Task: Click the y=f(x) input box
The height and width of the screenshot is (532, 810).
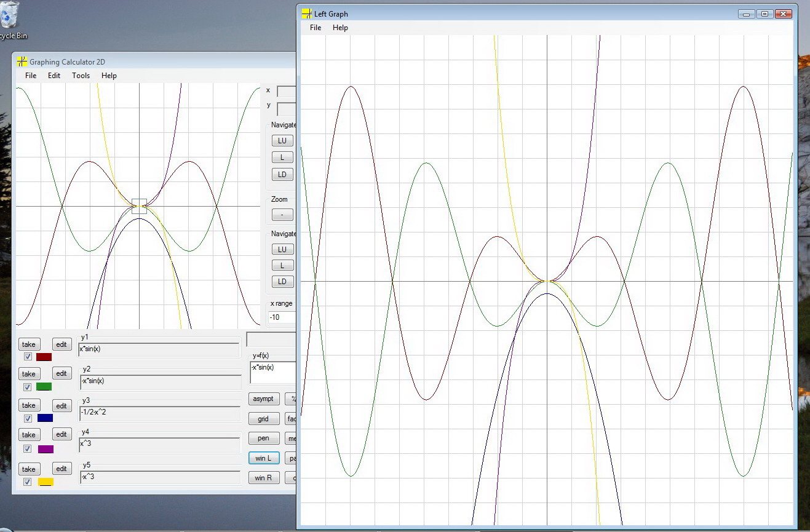Action: point(273,372)
